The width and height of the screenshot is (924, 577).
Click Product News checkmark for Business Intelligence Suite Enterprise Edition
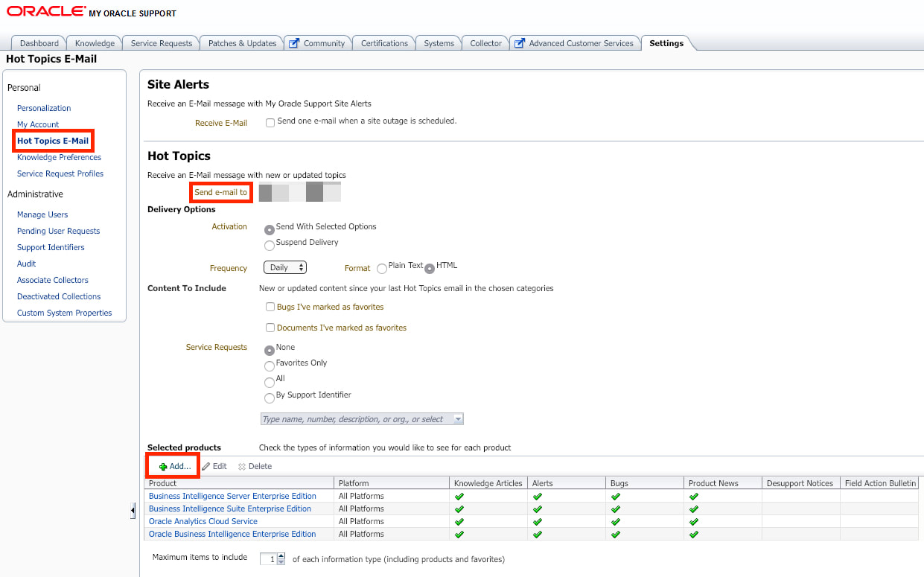click(x=694, y=509)
